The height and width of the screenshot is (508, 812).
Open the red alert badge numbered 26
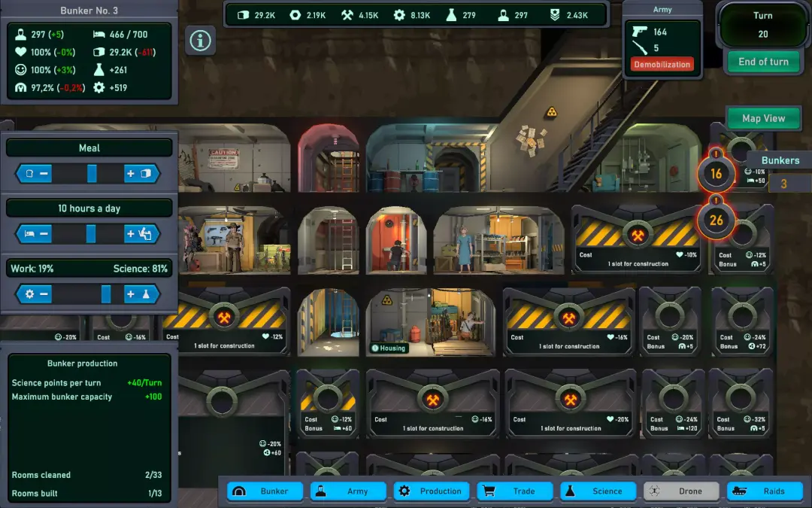716,221
